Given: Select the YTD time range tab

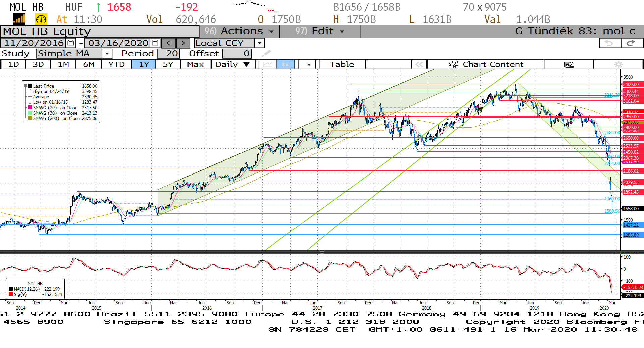Looking at the screenshot, I should point(117,64).
